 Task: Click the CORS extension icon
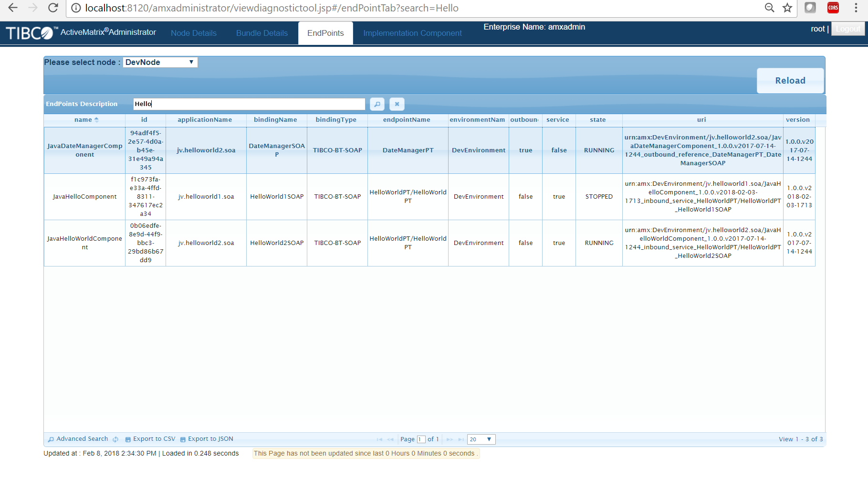[x=833, y=8]
